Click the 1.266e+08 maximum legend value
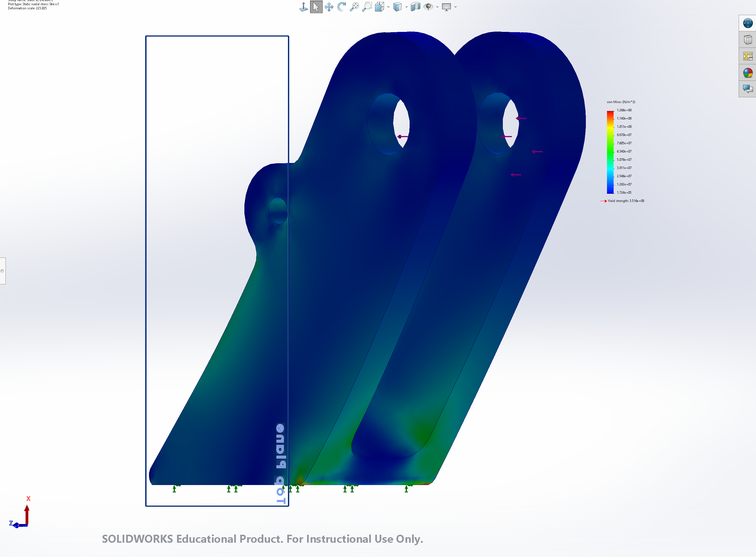This screenshot has height=557, width=756. click(624, 110)
